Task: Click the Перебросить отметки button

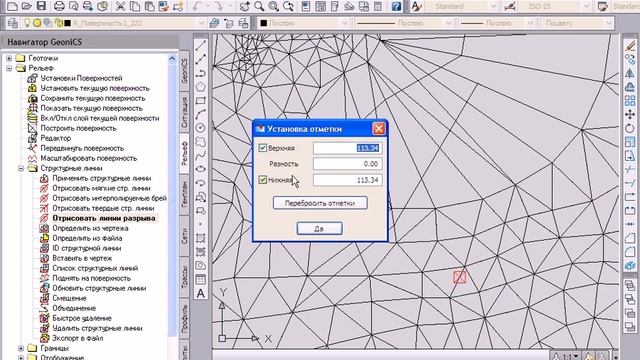Action: point(320,203)
